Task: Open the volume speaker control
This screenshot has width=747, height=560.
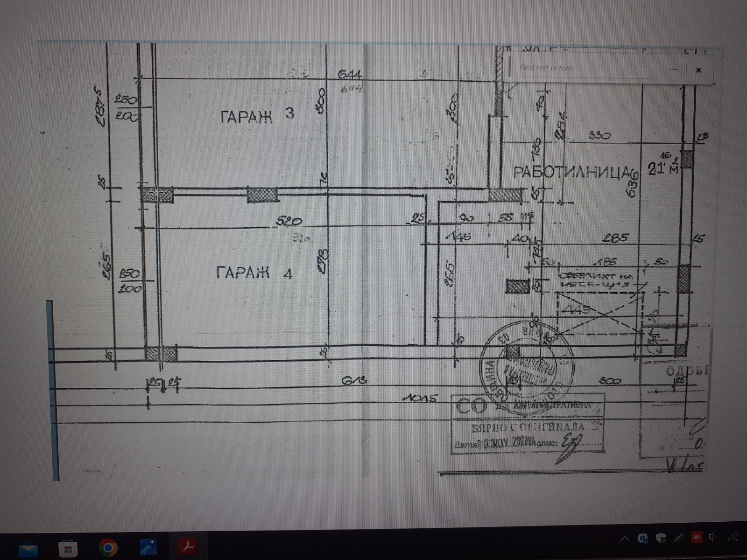Action: click(712, 537)
